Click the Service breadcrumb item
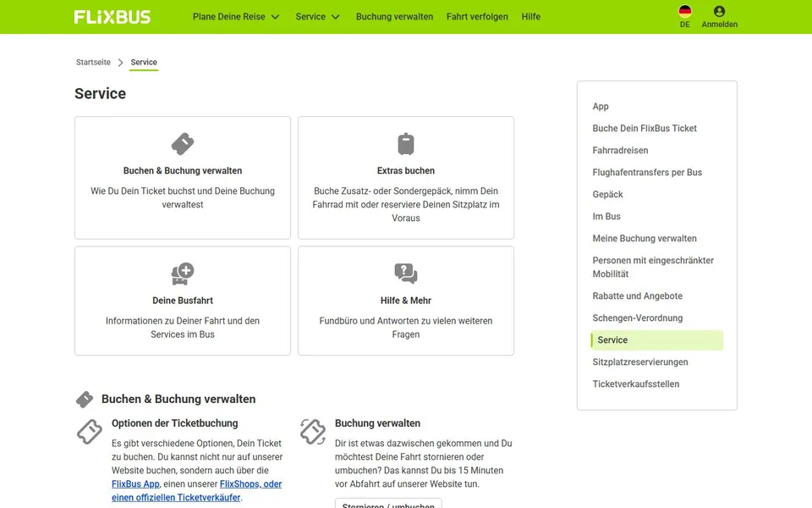Screen dimensions: 812x508 [144, 62]
